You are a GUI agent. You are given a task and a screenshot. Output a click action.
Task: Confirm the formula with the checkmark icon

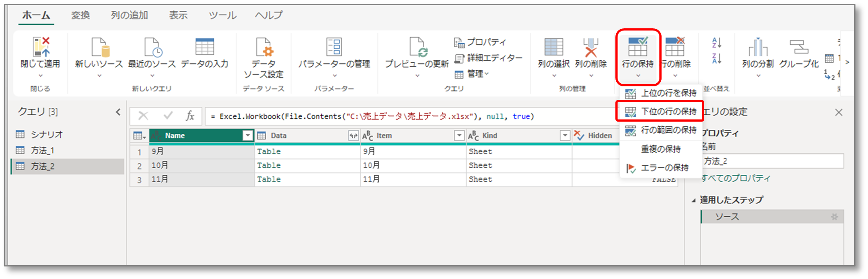[x=168, y=116]
